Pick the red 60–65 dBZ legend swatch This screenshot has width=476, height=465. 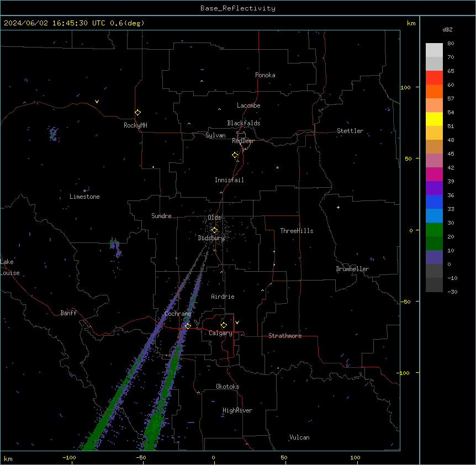pos(434,78)
